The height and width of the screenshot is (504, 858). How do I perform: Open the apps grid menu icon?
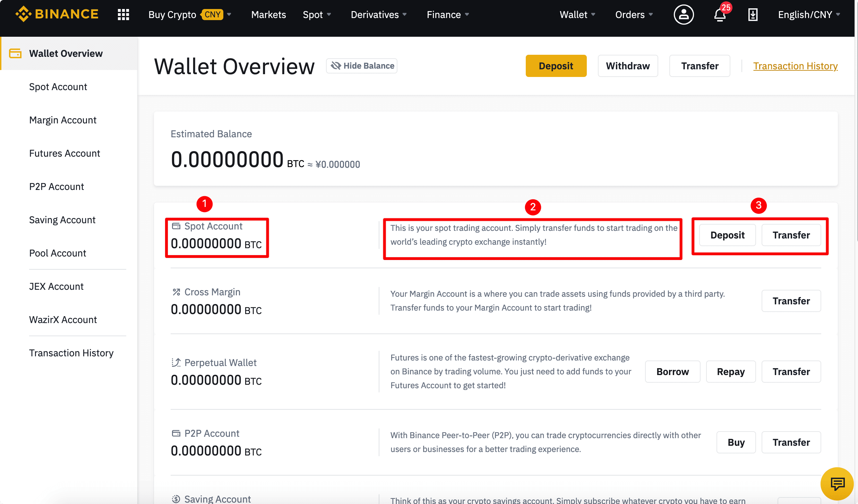[123, 15]
